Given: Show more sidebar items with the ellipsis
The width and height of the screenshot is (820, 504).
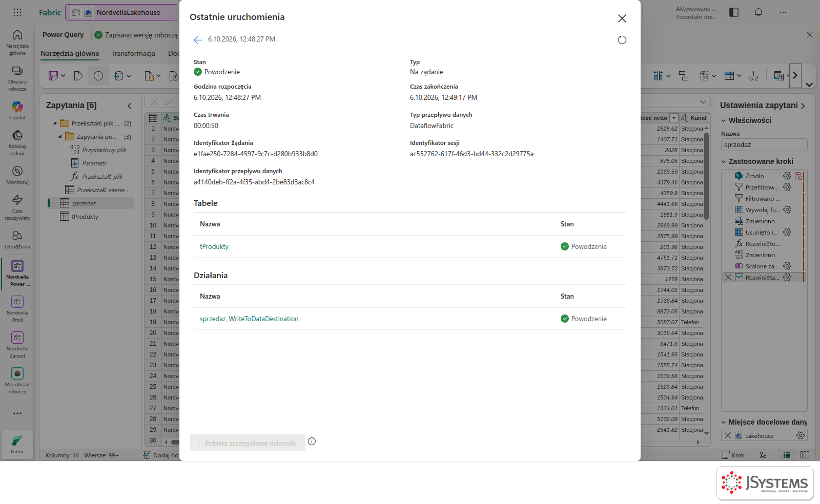Looking at the screenshot, I should tap(17, 413).
